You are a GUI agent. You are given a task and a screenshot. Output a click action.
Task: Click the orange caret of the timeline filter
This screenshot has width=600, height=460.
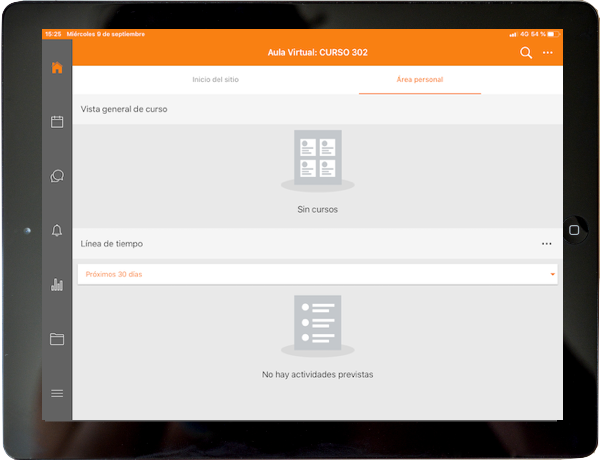point(552,274)
